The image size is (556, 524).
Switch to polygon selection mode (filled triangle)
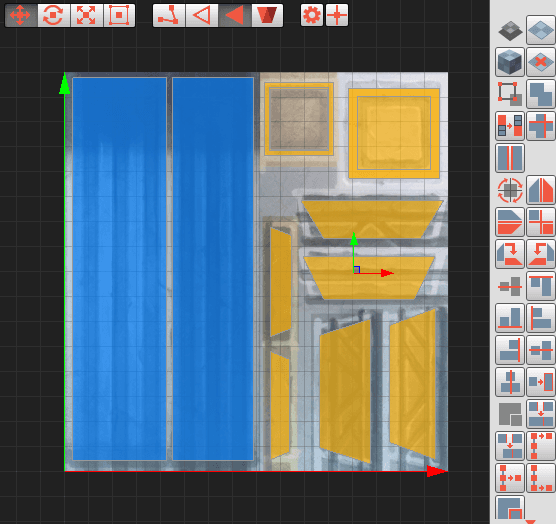pos(234,15)
